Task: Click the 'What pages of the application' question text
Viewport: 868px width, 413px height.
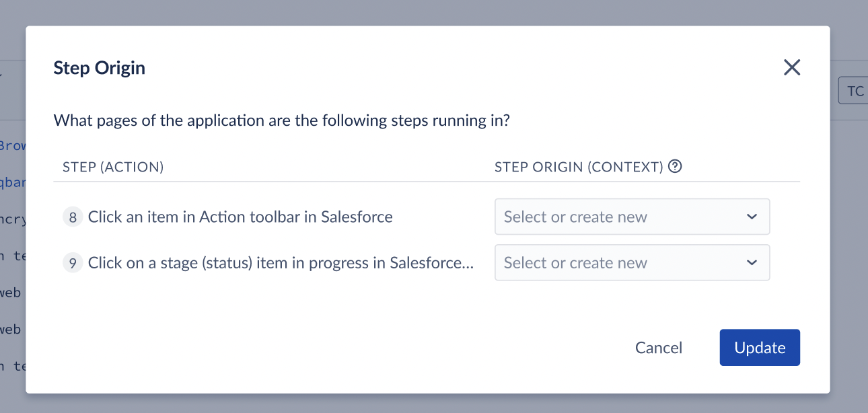Action: [x=281, y=121]
